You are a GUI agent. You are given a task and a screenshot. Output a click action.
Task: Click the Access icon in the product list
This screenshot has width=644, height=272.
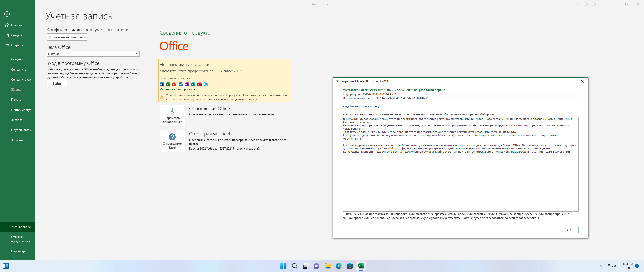click(199, 84)
